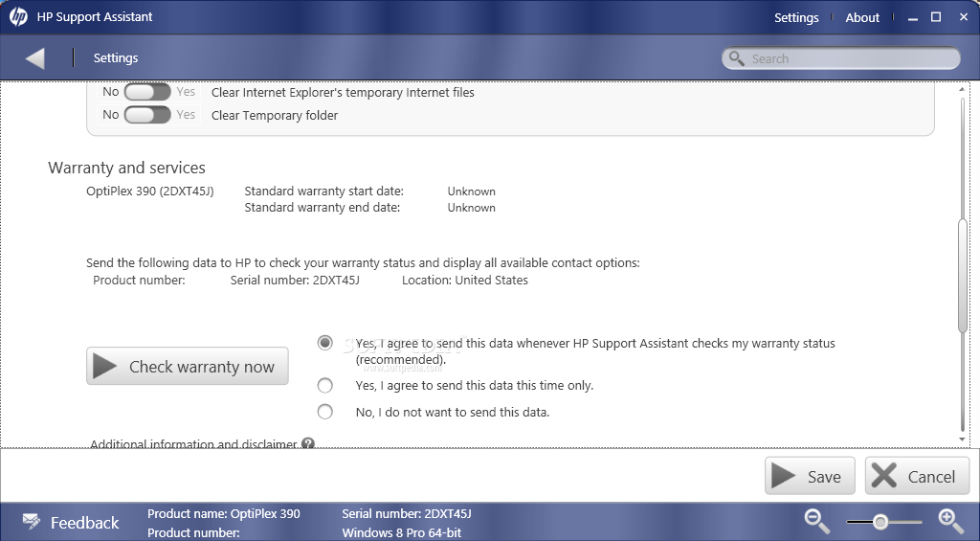This screenshot has width=980, height=541.
Task: Open help for Additional information and disclaimer
Action: [x=307, y=443]
